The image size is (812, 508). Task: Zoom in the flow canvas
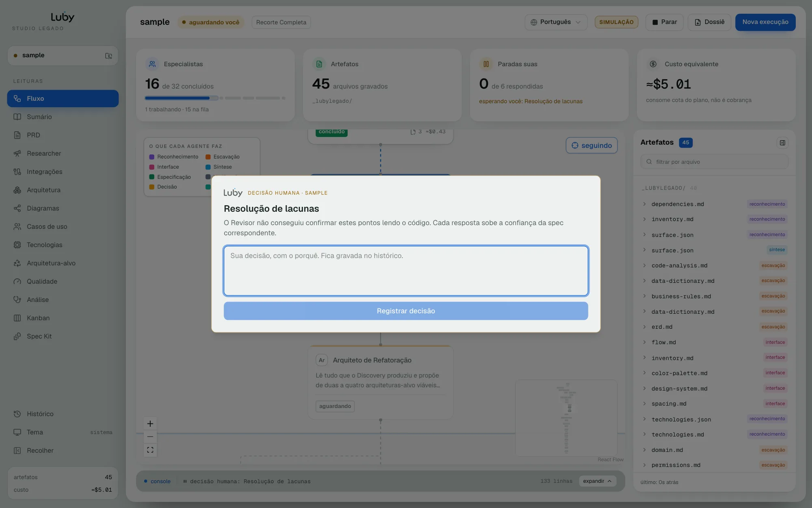pyautogui.click(x=150, y=423)
